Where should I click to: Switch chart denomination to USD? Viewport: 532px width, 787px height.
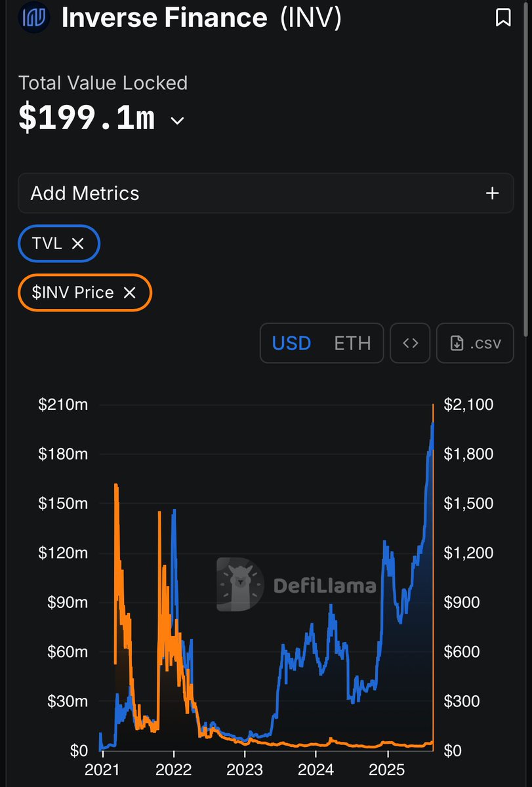[x=291, y=343]
